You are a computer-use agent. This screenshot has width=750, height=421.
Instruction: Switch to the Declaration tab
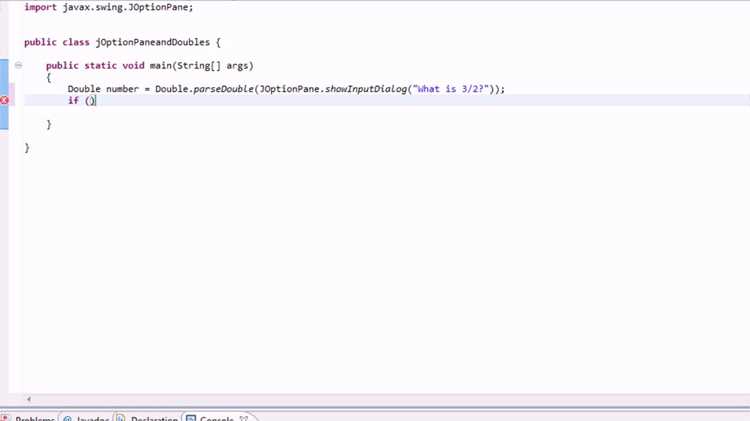coord(148,418)
